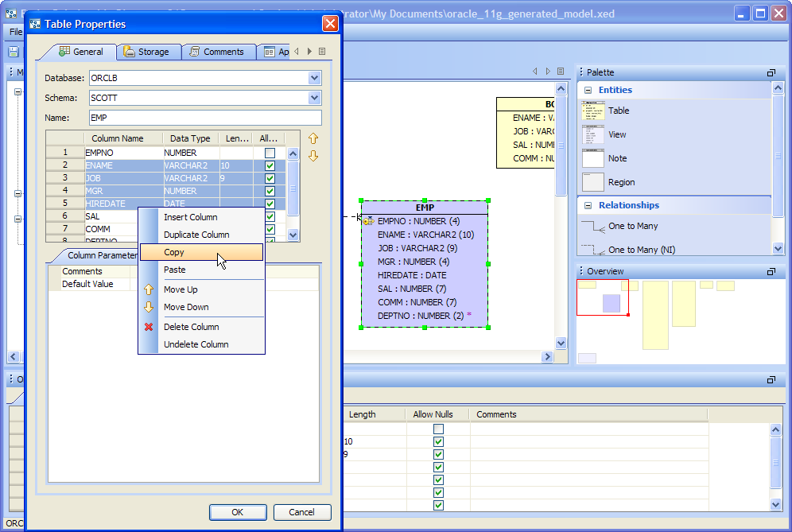Screen dimensions: 792x532
Task: Click the save icon in the main toolbar
Action: [x=14, y=52]
